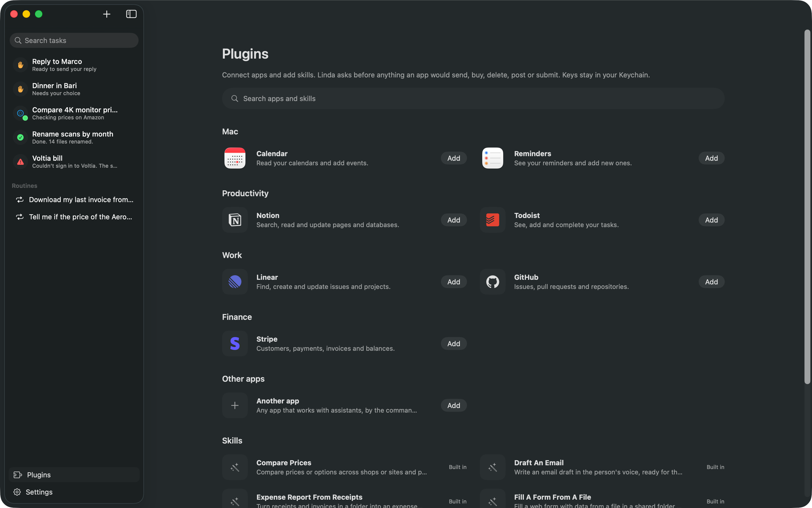812x508 pixels.
Task: Focus the Search tasks field
Action: point(74,40)
